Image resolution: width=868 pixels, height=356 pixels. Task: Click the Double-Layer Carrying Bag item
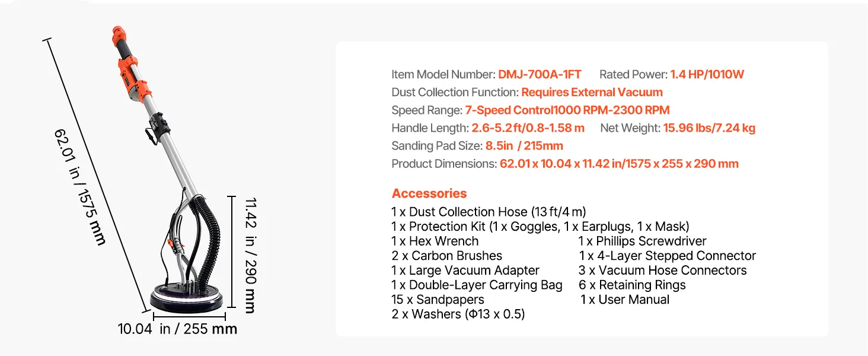click(477, 285)
